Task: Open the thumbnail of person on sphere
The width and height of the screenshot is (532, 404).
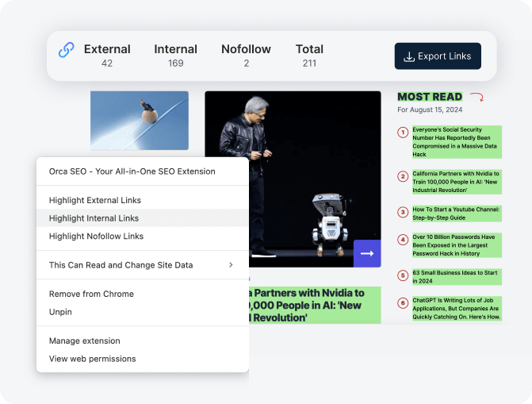Action: click(140, 121)
